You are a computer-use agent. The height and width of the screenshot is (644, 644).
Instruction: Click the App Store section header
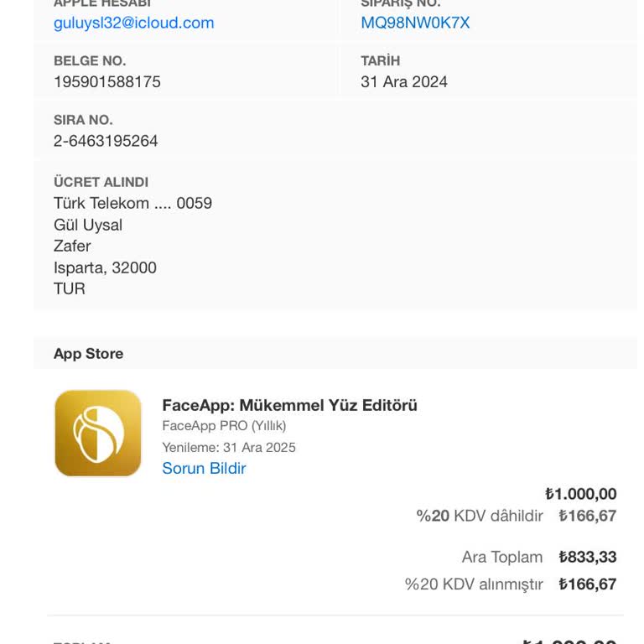pos(89,354)
